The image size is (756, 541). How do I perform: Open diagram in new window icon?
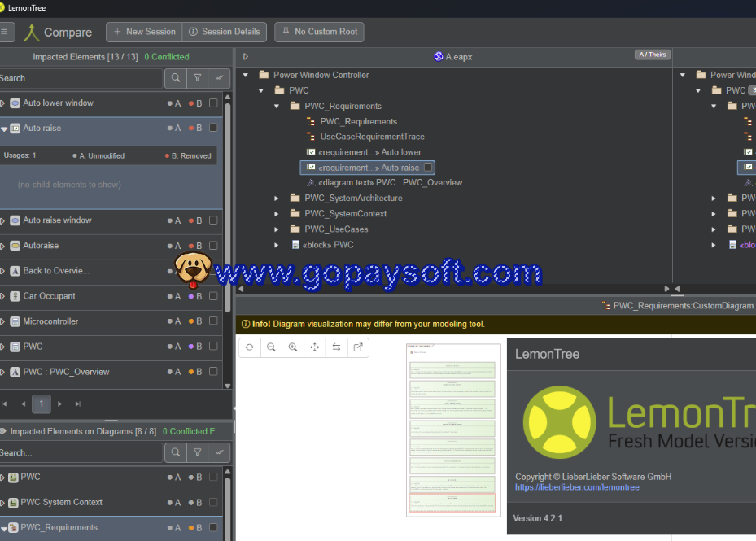[358, 347]
